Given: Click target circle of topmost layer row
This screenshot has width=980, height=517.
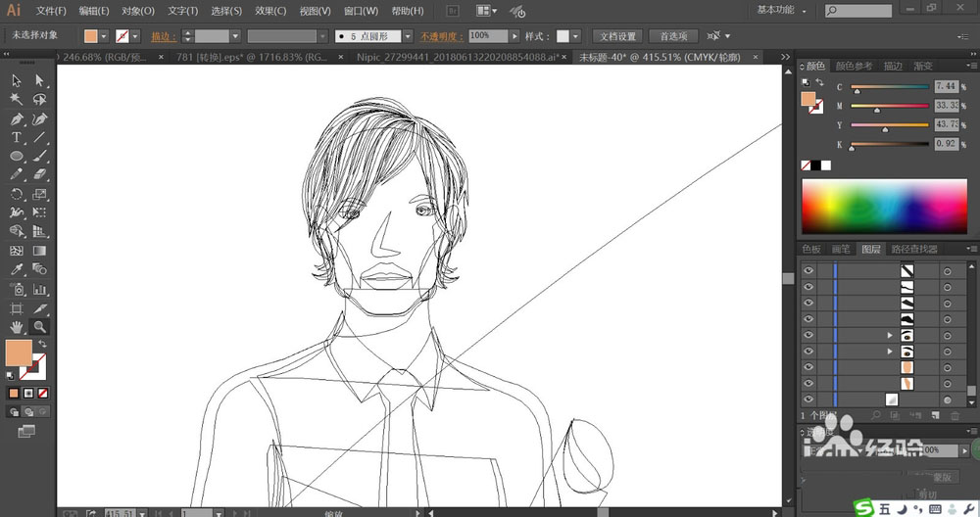Looking at the screenshot, I should 948,271.
